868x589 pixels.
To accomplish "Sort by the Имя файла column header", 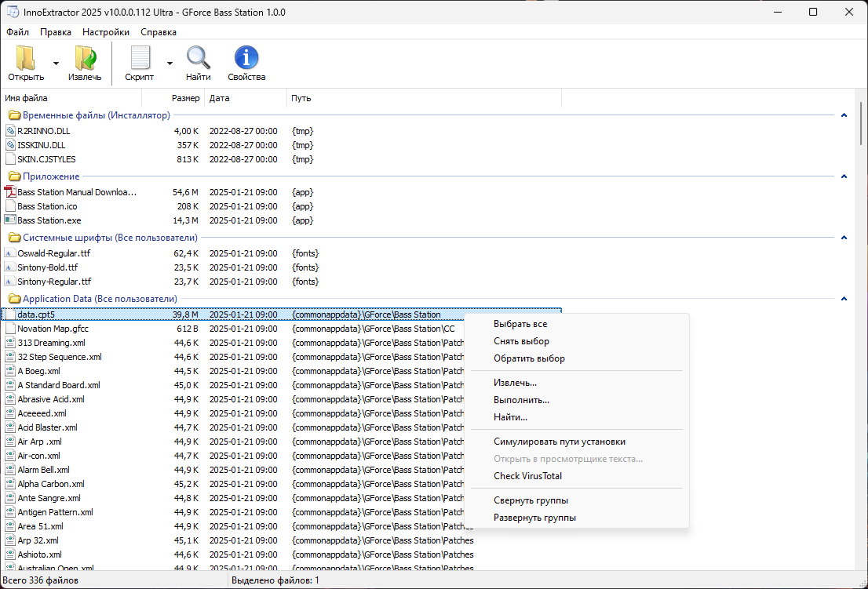I will 71,98.
